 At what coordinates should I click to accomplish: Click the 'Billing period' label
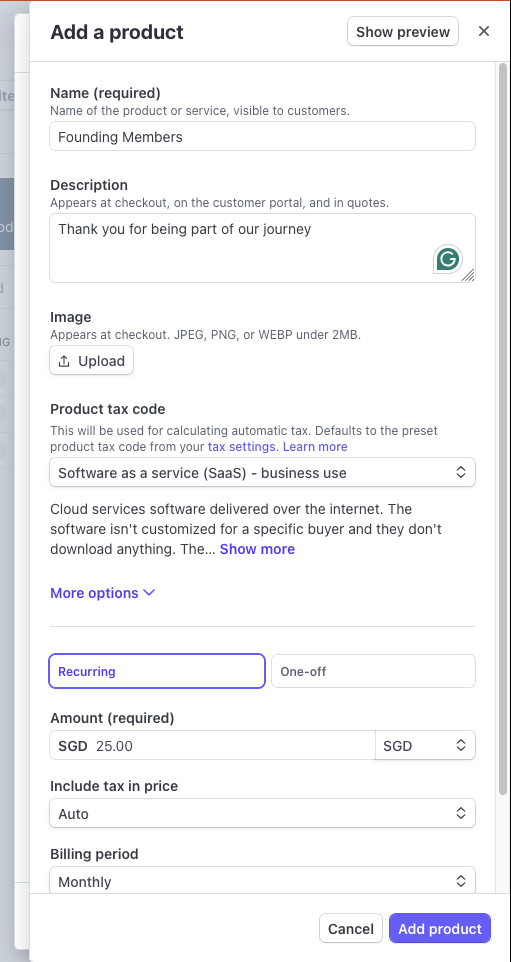(94, 854)
